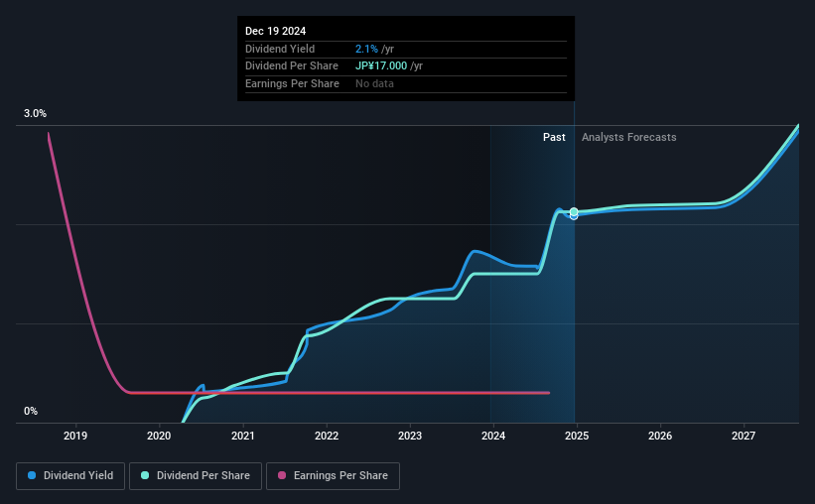Click the Analysts Forecasts label
The width and height of the screenshot is (815, 504).
click(629, 137)
